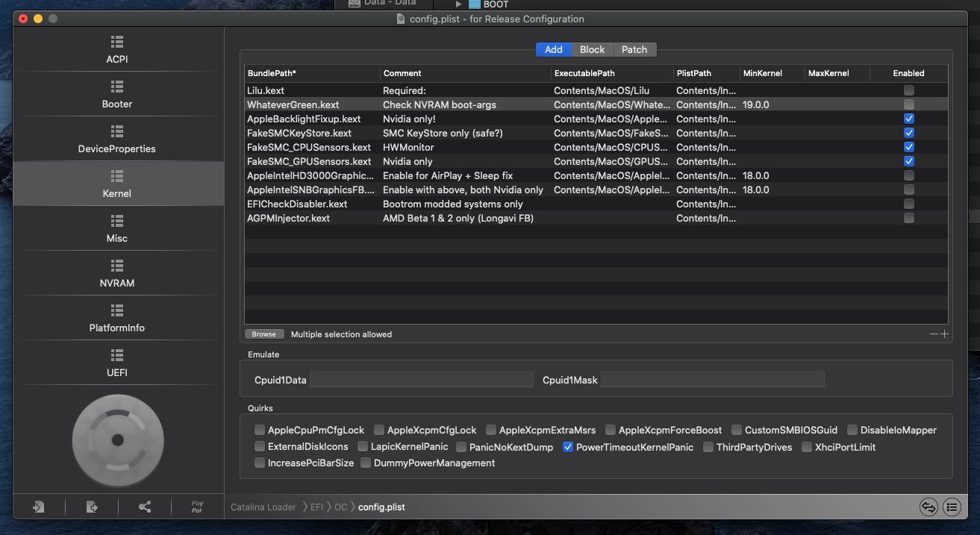Enable the AppleIntelHD3000Graphics kext checkbox
Viewport: 980px width, 535px height.
pyautogui.click(x=908, y=175)
